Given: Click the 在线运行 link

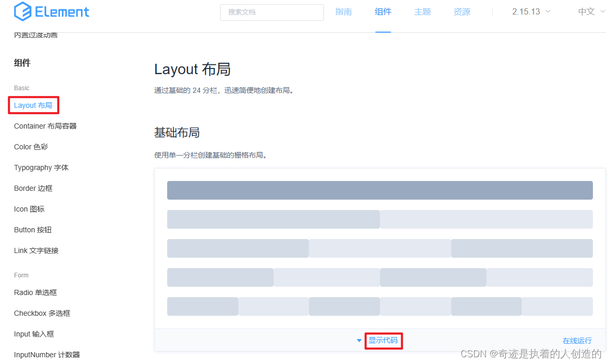Looking at the screenshot, I should click(x=577, y=341).
